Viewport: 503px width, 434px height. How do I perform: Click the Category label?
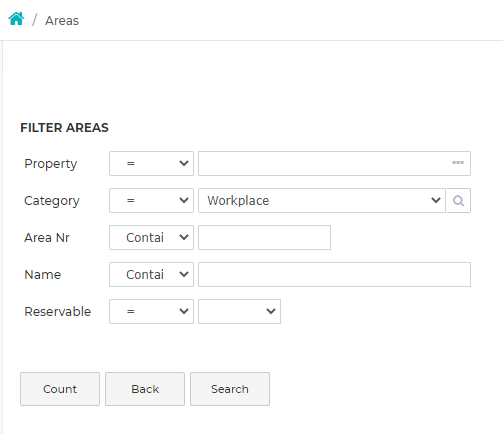click(x=52, y=201)
